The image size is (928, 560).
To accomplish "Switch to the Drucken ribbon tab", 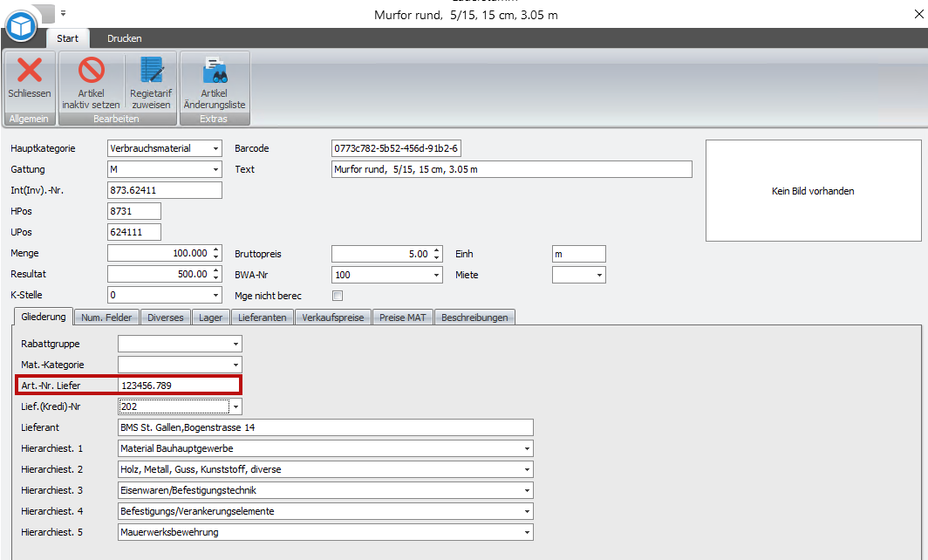I will [x=124, y=38].
